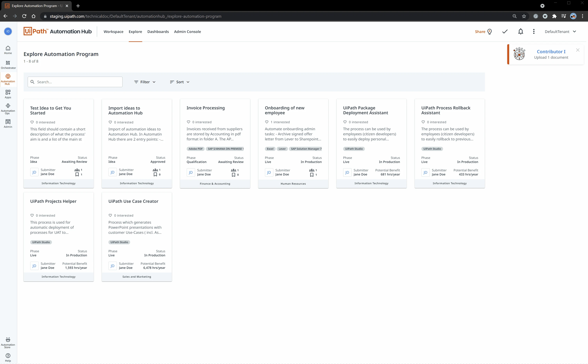Screen dimensions: 588x364
Task: Open Automation Ops in the sidebar
Action: pos(8,109)
